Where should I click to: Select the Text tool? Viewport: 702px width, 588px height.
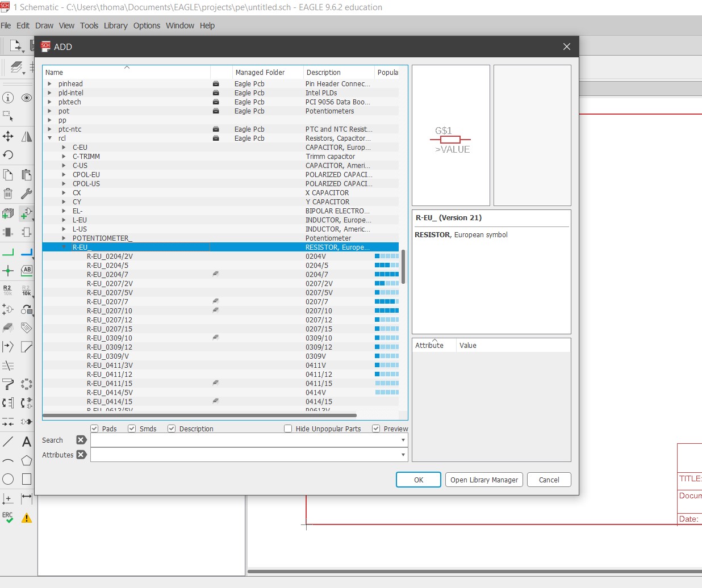coord(27,442)
